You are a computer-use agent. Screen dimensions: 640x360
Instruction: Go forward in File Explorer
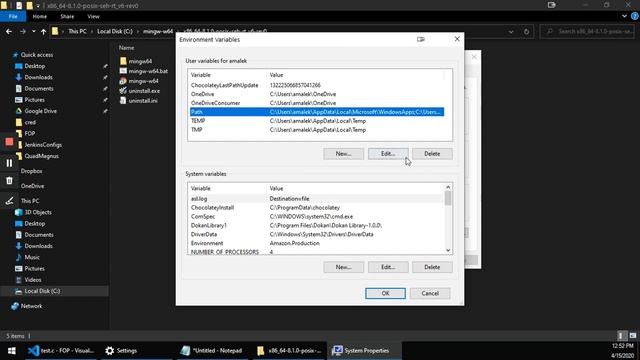[x=23, y=31]
